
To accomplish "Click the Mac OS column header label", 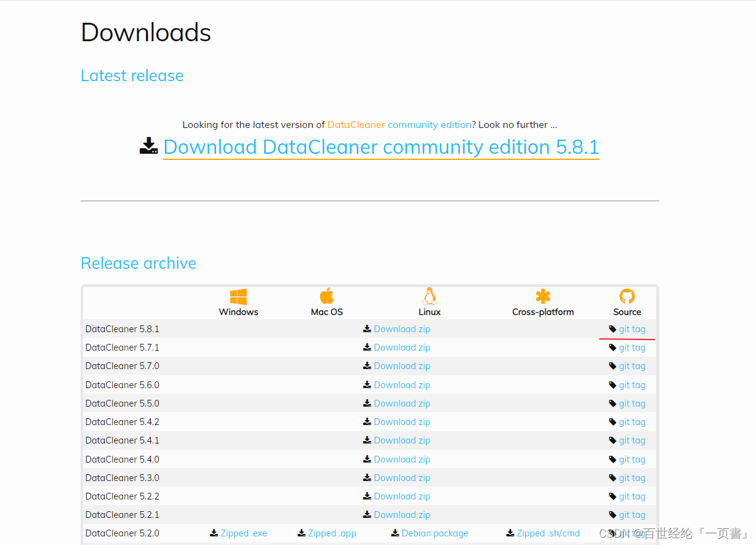I will 327,312.
